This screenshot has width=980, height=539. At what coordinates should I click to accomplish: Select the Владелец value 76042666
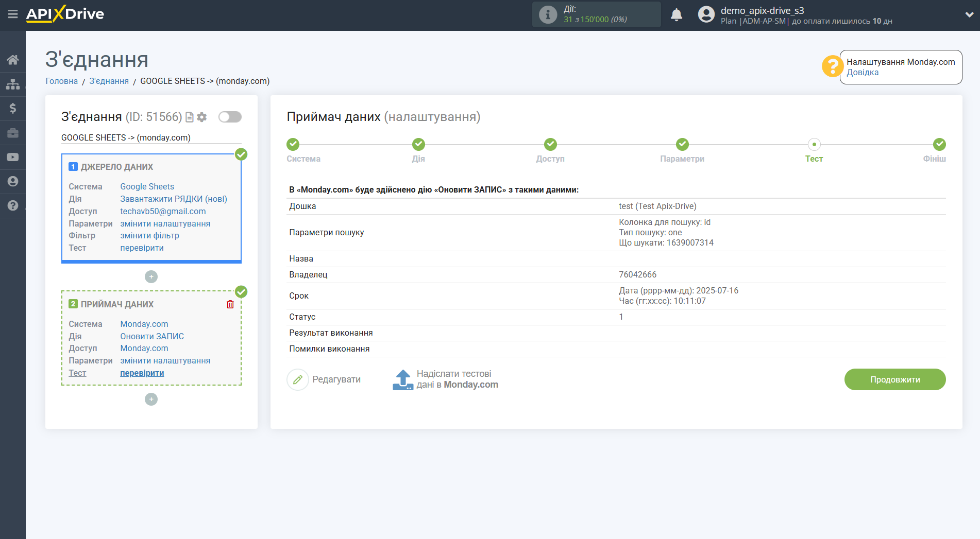637,274
